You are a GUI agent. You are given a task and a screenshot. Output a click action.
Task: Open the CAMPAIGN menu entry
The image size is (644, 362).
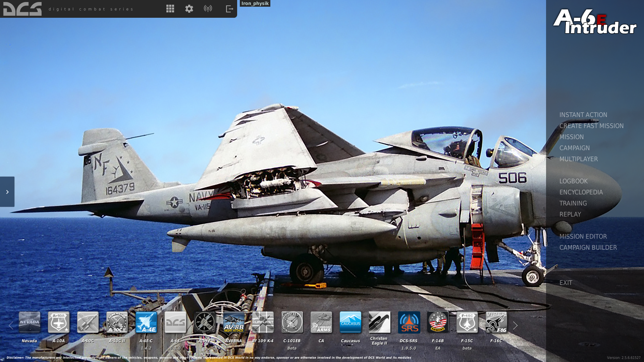tap(575, 148)
